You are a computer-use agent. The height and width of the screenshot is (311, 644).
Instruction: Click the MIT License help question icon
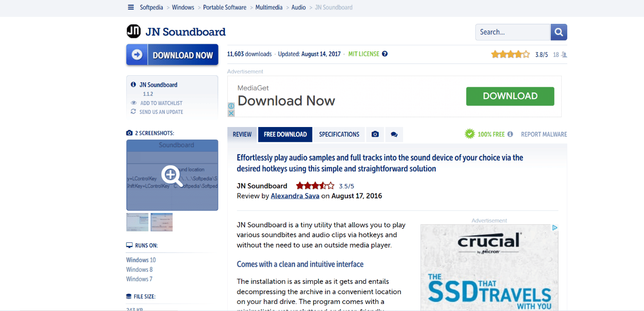[x=384, y=54]
